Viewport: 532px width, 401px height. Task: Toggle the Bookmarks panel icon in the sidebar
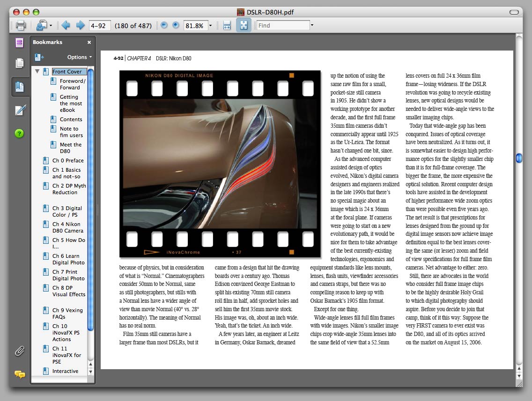20,87
